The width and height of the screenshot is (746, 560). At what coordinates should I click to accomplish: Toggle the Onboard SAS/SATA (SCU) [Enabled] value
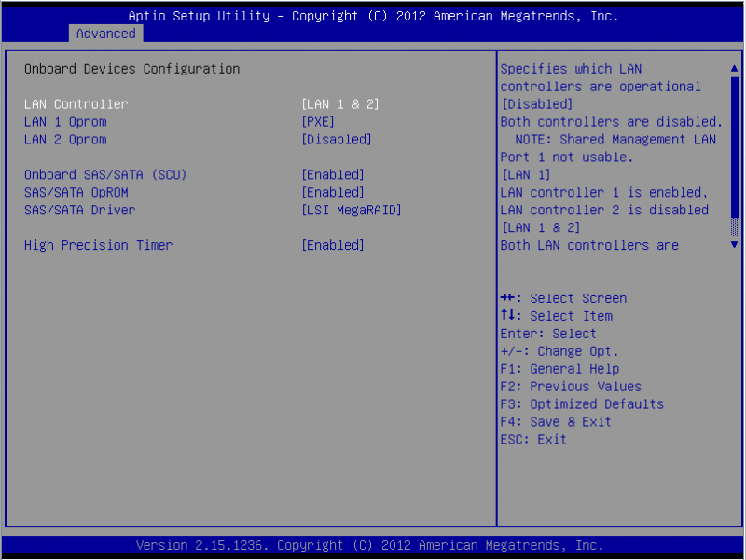[333, 175]
